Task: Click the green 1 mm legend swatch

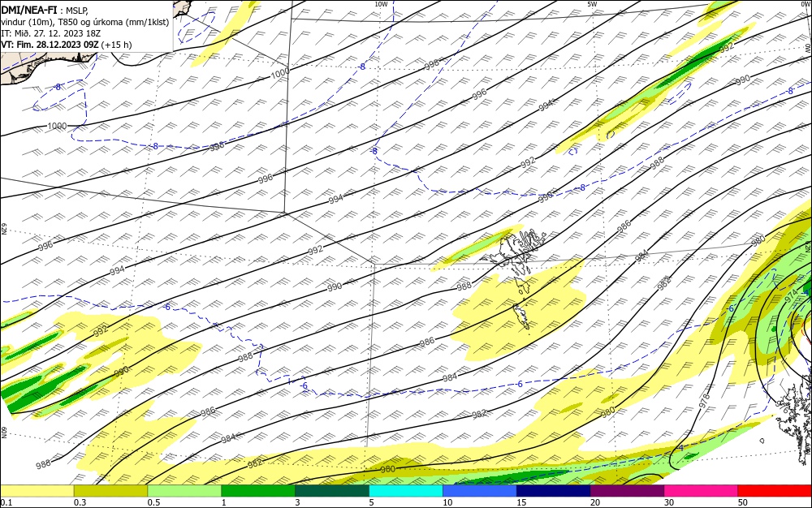Action: click(258, 491)
